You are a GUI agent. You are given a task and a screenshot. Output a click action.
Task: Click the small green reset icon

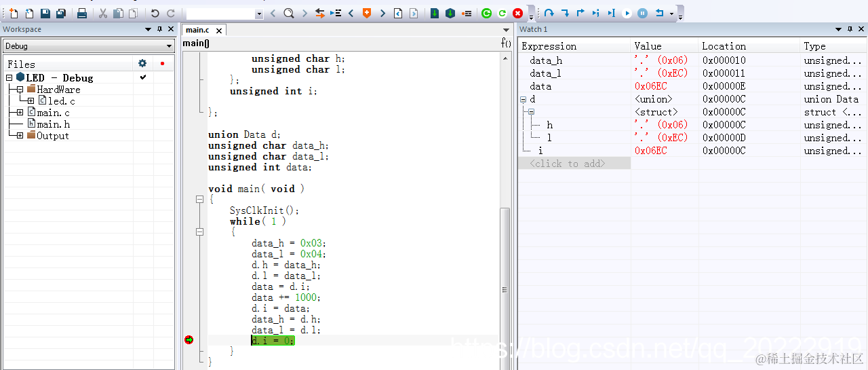502,14
